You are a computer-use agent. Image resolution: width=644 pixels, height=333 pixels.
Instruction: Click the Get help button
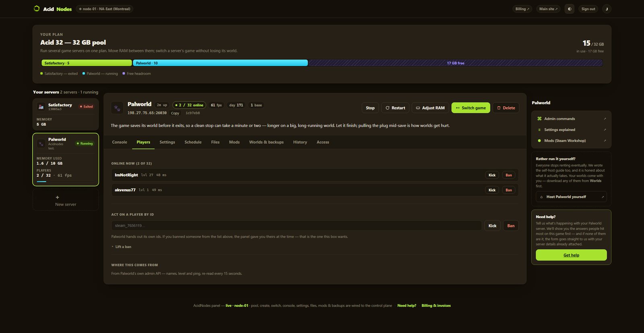tap(571, 255)
